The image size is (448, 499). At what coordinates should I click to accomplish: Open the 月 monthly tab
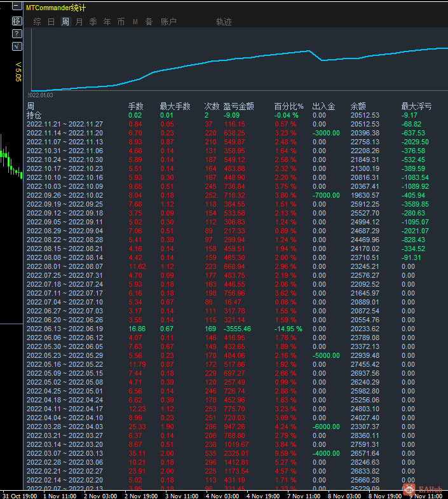tap(79, 22)
